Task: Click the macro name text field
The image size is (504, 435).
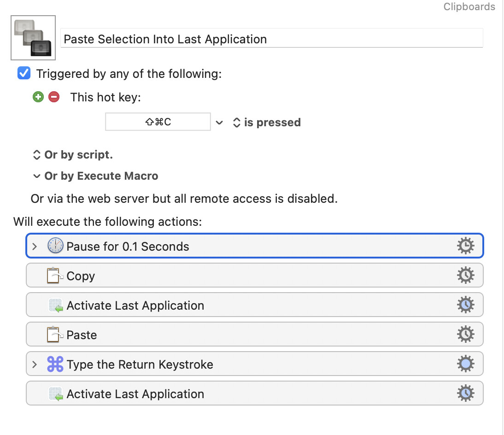Action: 272,39
